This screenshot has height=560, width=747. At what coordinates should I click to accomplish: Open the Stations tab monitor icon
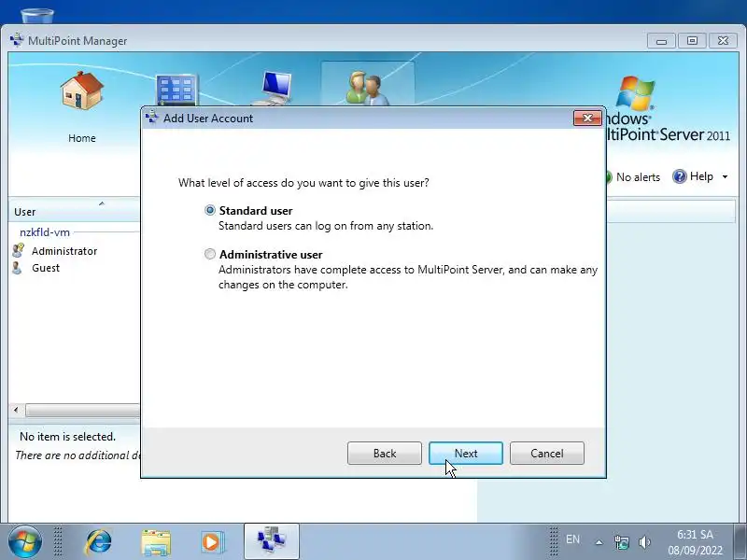273,88
